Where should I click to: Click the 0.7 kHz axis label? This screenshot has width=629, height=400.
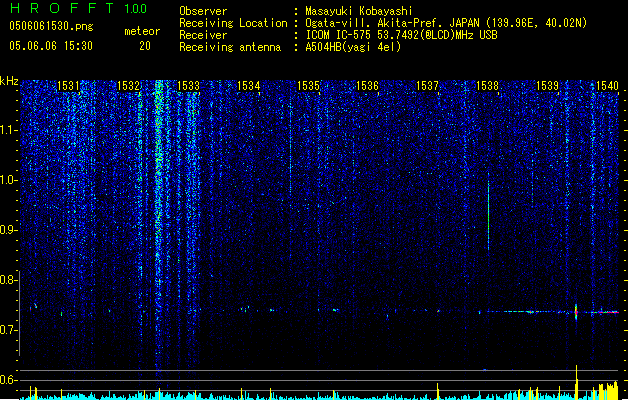click(x=8, y=330)
